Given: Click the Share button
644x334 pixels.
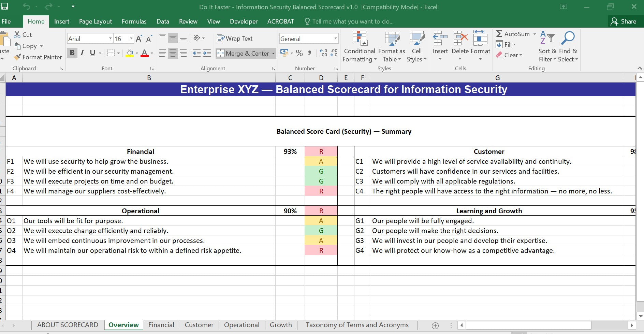Looking at the screenshot, I should click(x=624, y=21).
